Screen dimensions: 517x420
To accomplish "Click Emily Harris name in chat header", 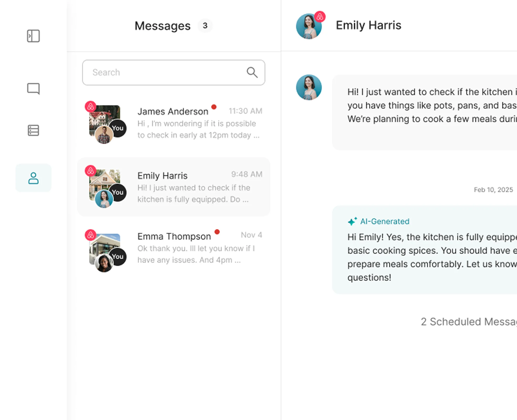I will click(x=368, y=25).
